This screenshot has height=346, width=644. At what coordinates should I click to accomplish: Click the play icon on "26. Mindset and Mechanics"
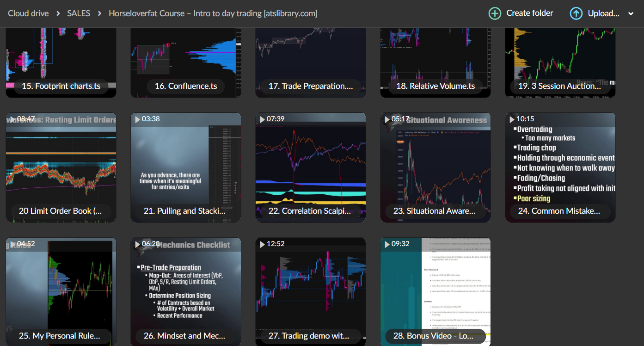[x=137, y=243]
